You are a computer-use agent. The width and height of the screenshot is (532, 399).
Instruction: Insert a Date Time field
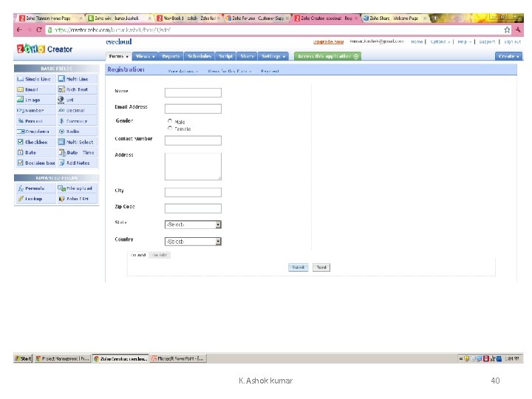click(77, 153)
